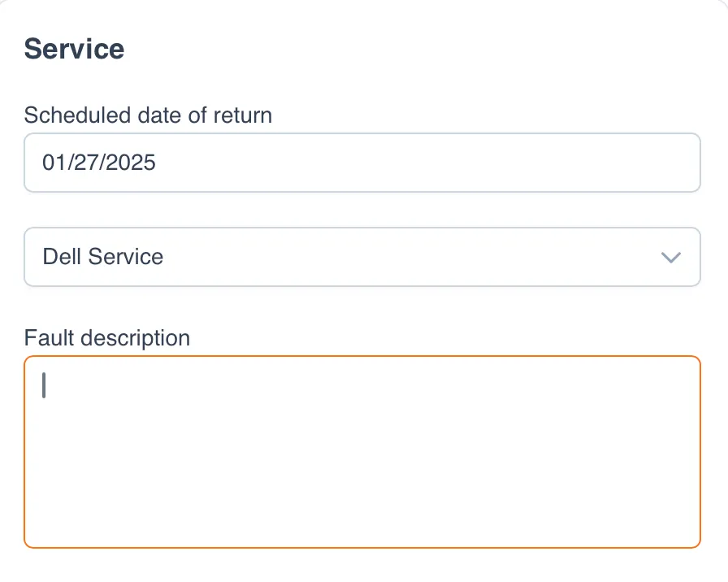The width and height of the screenshot is (728, 582).
Task: Click the text cursor in the Fault description box
Action: (x=44, y=385)
